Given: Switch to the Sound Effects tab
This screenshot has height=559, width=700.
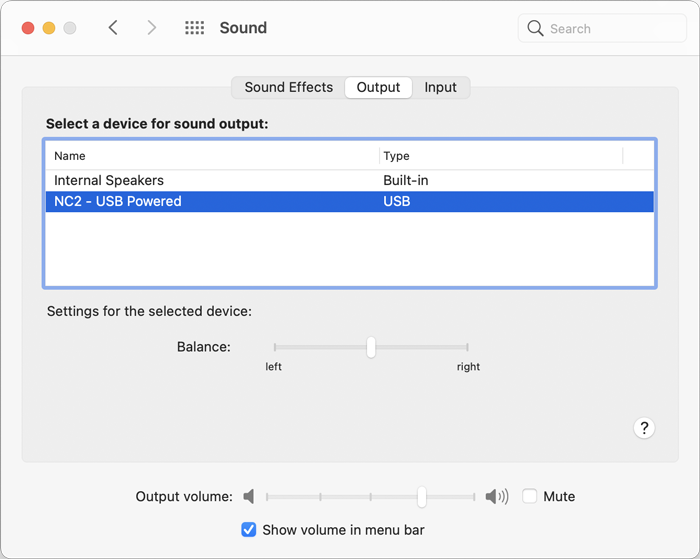Looking at the screenshot, I should (288, 87).
